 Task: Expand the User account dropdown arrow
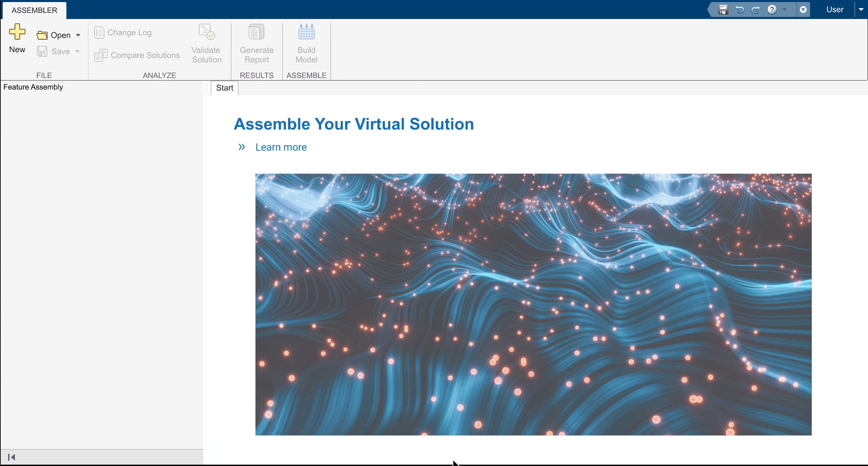pyautogui.click(x=861, y=9)
